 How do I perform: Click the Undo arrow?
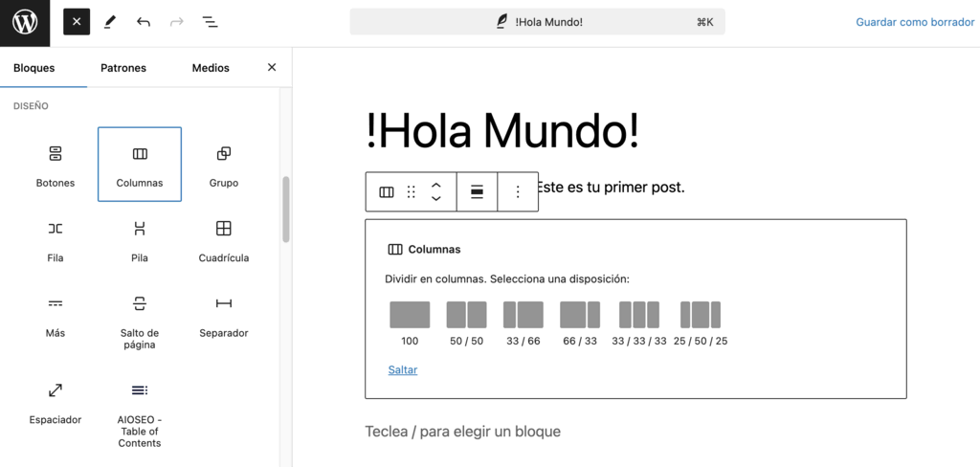[x=144, y=22]
